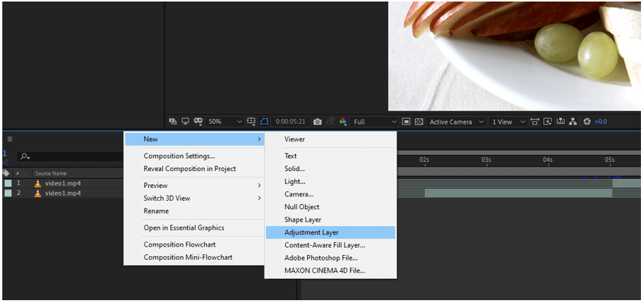Click the 03s mark on time ruler
This screenshot has width=644, height=304.
486,160
